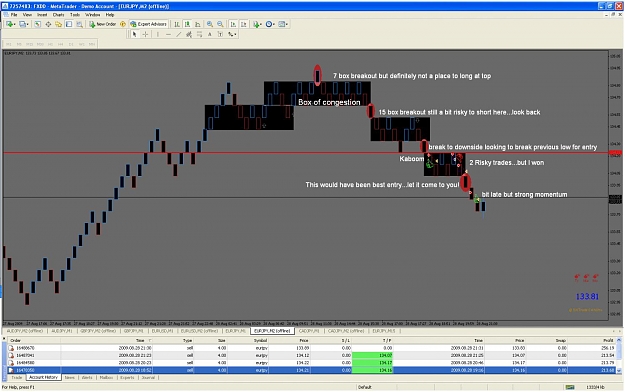Toggle the Navigator panel icon
Image resolution: width=625 pixels, height=392 pixels.
tap(58, 24)
